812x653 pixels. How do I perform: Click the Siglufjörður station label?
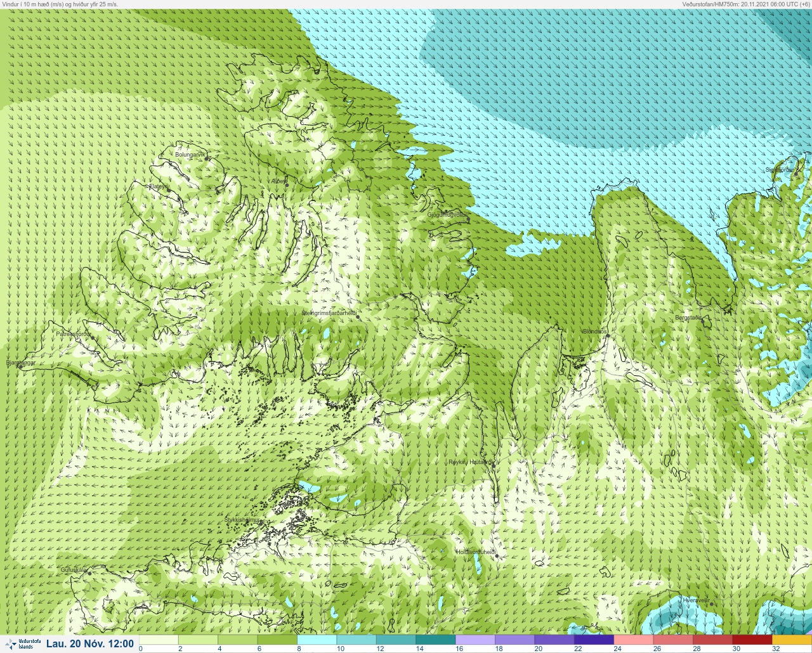click(779, 170)
